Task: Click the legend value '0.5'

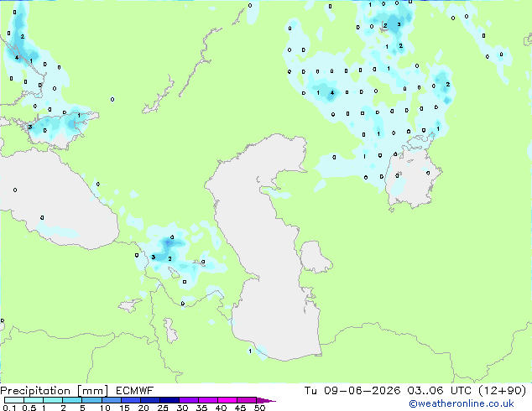Action: pos(29,408)
